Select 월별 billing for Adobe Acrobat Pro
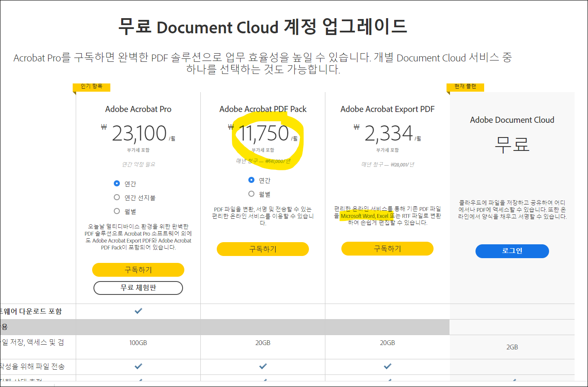 (117, 211)
